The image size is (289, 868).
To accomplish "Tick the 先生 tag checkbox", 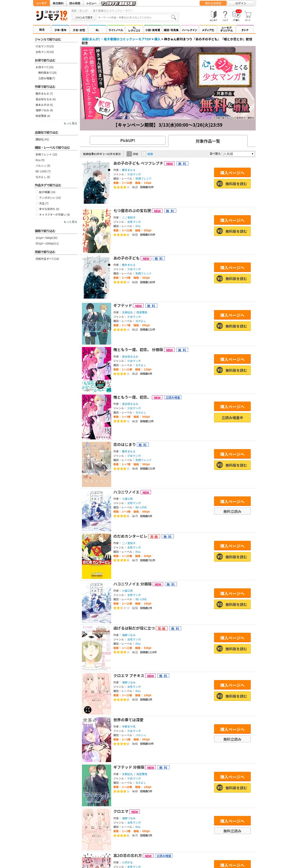I will tap(37, 203).
